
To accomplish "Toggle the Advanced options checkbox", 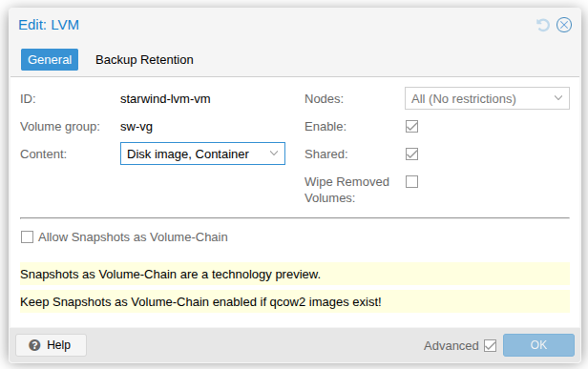I will [x=490, y=345].
